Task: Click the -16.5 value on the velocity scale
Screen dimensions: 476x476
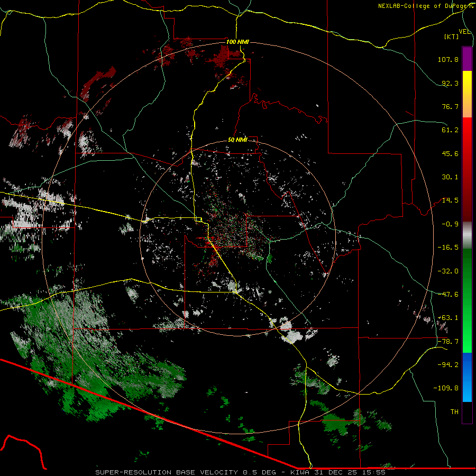Action: pyautogui.click(x=448, y=248)
